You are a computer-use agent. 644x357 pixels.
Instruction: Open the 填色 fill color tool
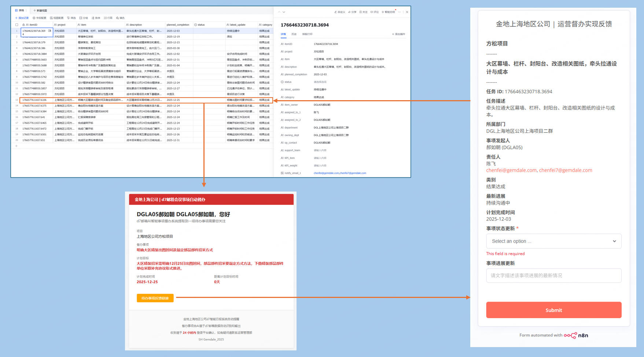click(120, 18)
